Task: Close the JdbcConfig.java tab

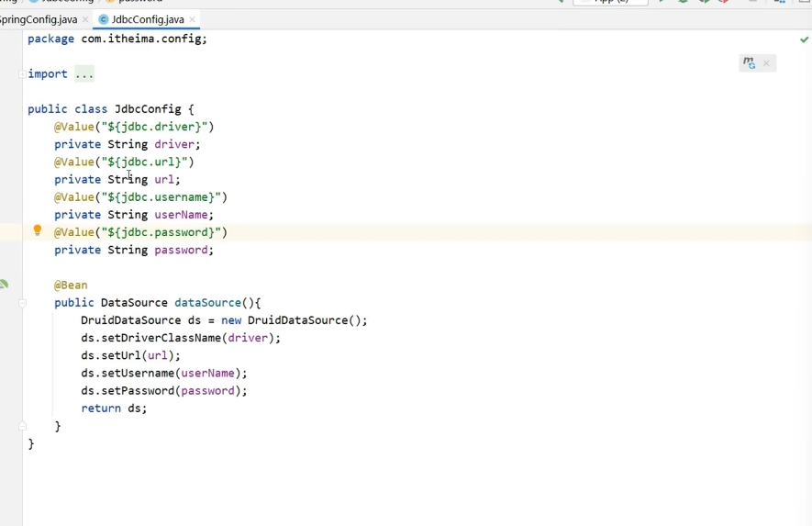Action: pos(192,19)
